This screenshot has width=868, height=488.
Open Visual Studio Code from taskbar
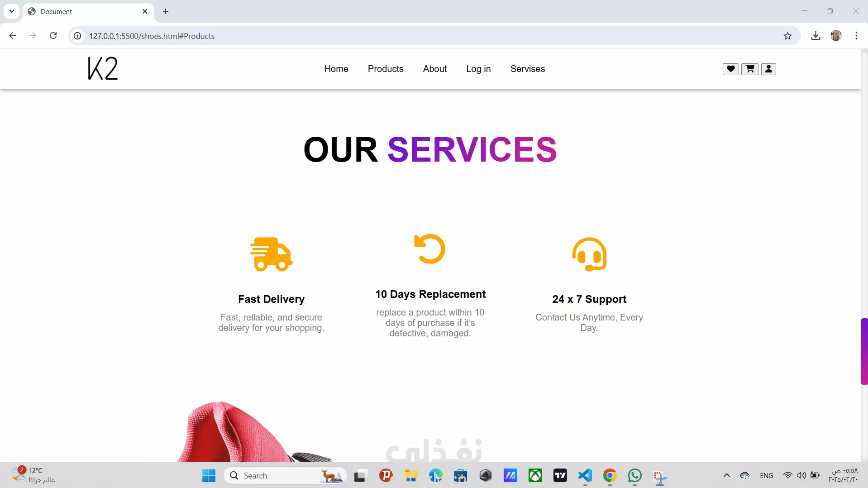585,475
